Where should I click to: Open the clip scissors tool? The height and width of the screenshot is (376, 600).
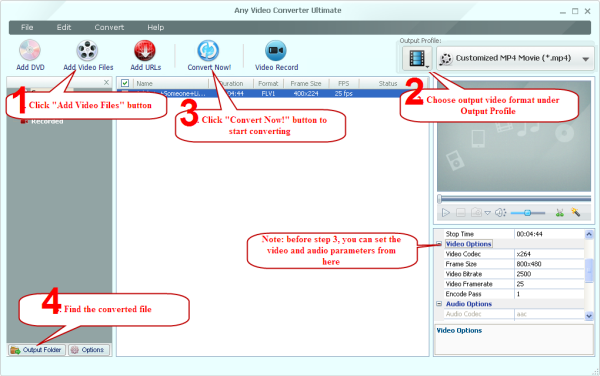pos(560,213)
